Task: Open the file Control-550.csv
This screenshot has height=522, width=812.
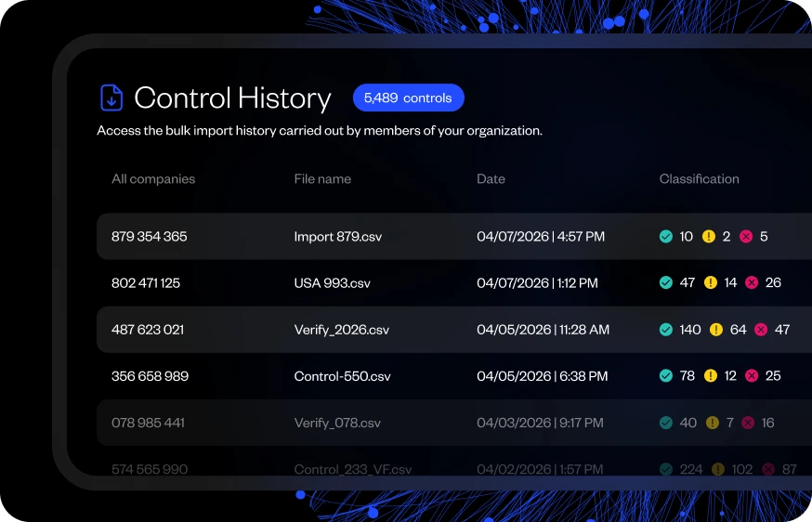Action: pos(342,376)
